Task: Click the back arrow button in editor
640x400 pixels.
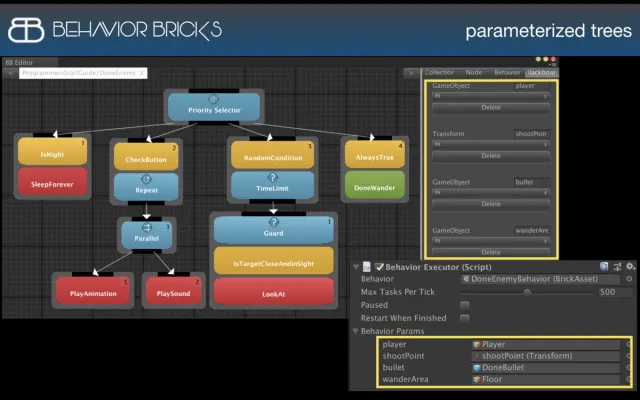Action: (x=10, y=73)
